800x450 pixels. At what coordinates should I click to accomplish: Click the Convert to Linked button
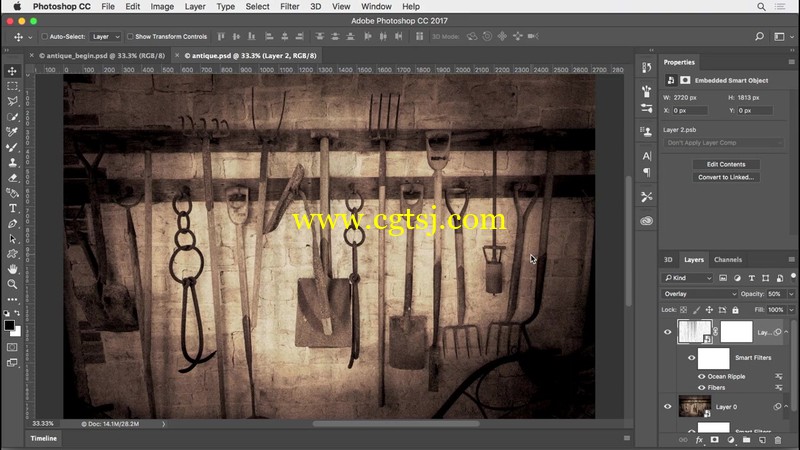click(x=726, y=178)
